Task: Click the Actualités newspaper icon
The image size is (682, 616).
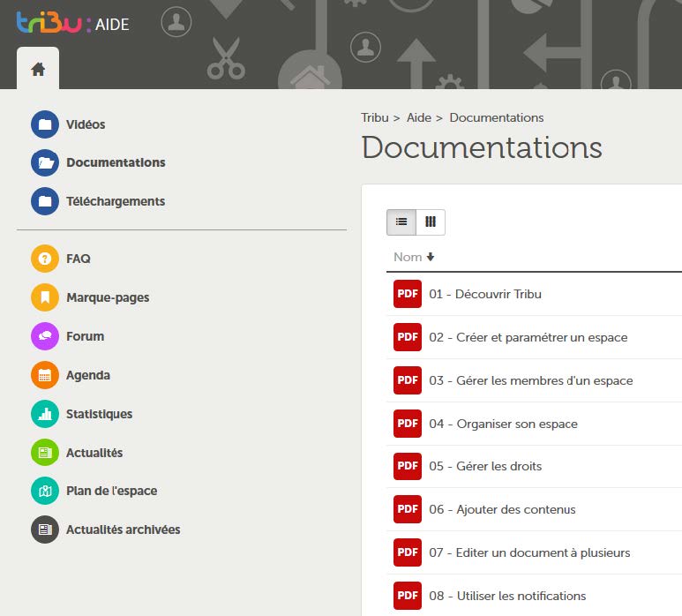Action: pos(45,453)
